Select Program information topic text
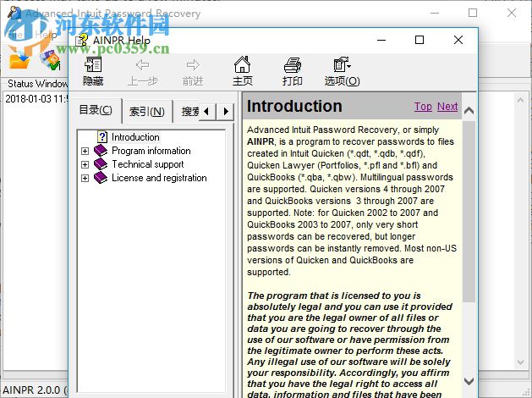Screen dimensions: 532x398 (x=151, y=151)
